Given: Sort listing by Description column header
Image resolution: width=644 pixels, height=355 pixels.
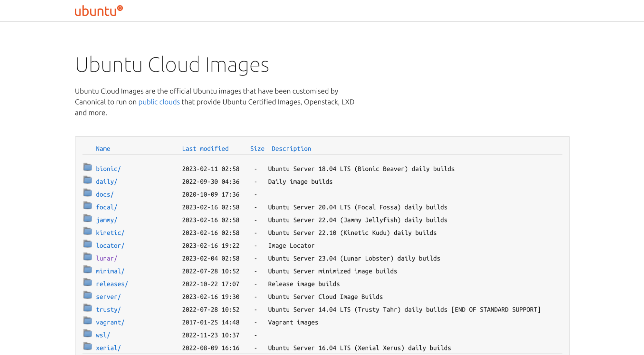Looking at the screenshot, I should (x=291, y=149).
